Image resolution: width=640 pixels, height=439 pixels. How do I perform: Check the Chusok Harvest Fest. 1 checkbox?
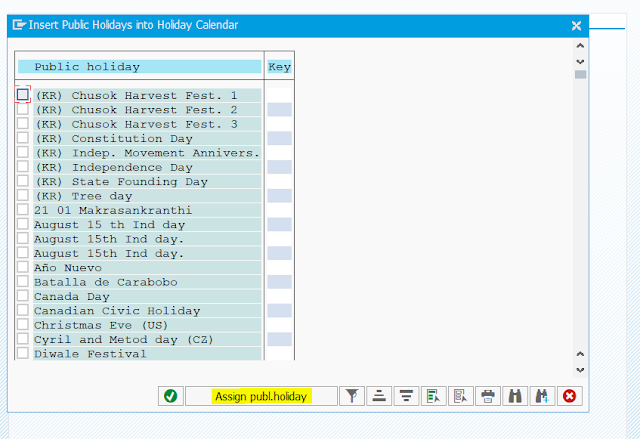click(23, 95)
